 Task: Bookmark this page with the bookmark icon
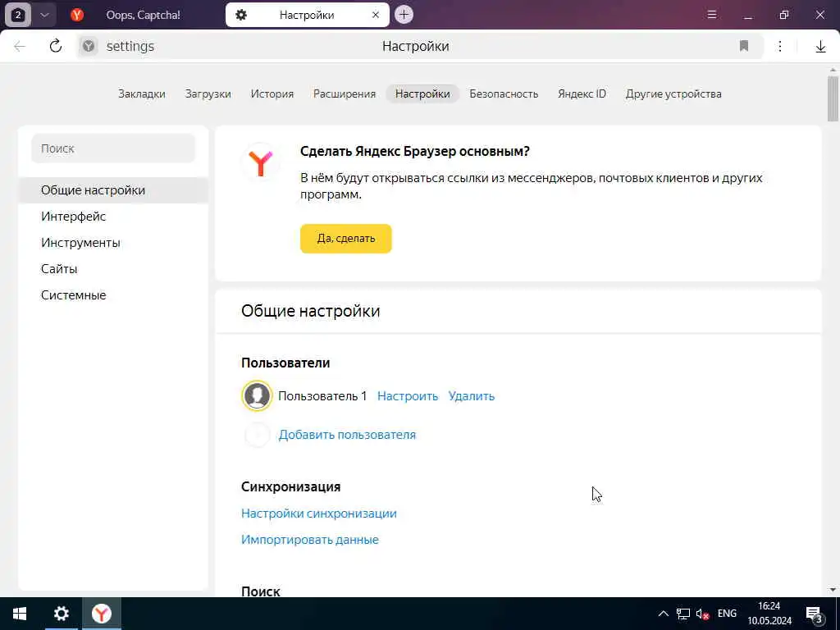point(743,46)
